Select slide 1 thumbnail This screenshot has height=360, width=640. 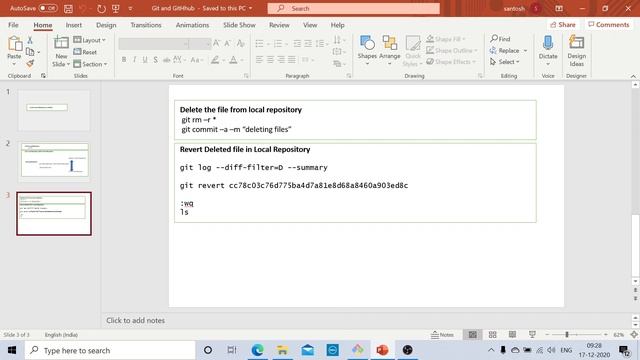point(54,111)
